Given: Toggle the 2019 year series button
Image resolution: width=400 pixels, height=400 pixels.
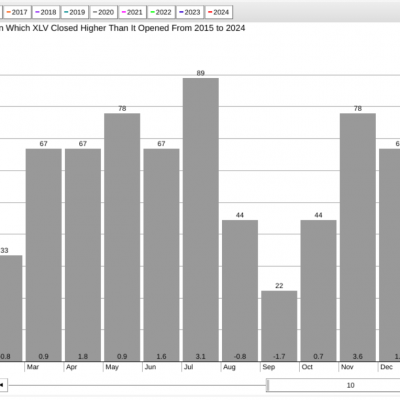Looking at the screenshot, I should [x=75, y=12].
